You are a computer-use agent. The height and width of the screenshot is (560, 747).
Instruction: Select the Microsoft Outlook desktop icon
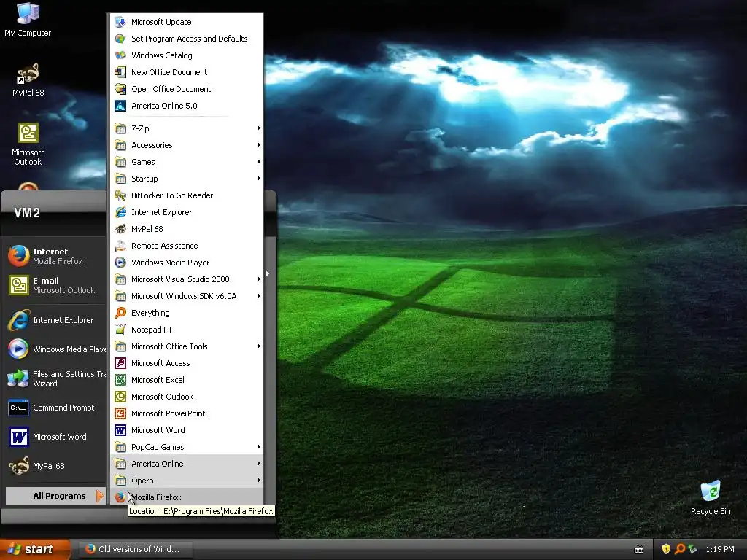pyautogui.click(x=28, y=144)
